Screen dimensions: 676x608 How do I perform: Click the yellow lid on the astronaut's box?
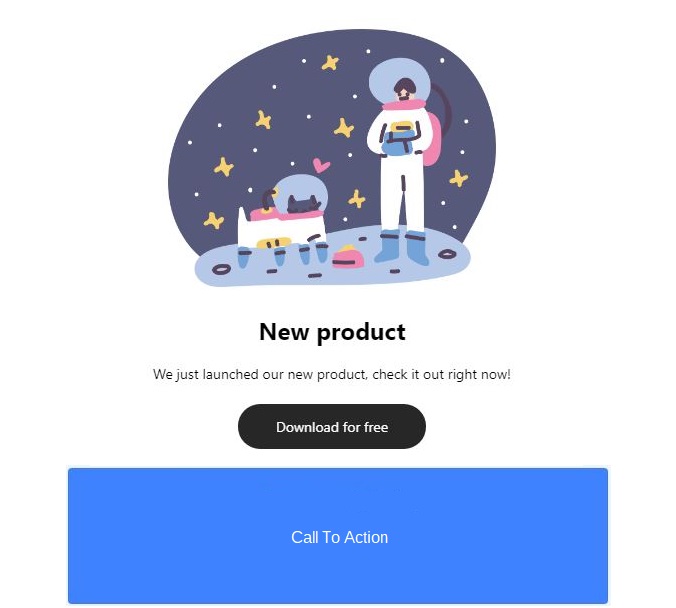pos(401,126)
